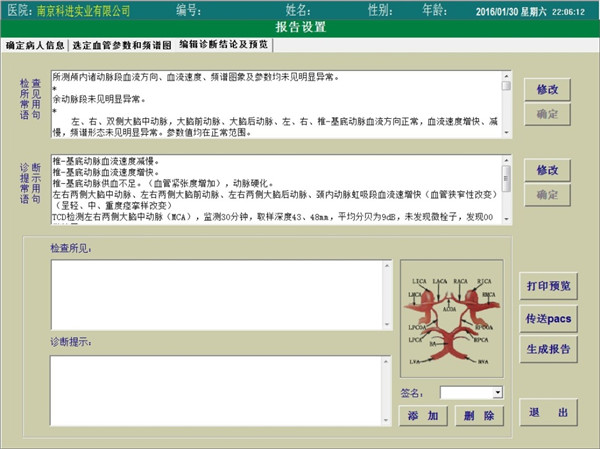The width and height of the screenshot is (600, 449).
Task: Send the report via 传送pacs
Action: 548,318
